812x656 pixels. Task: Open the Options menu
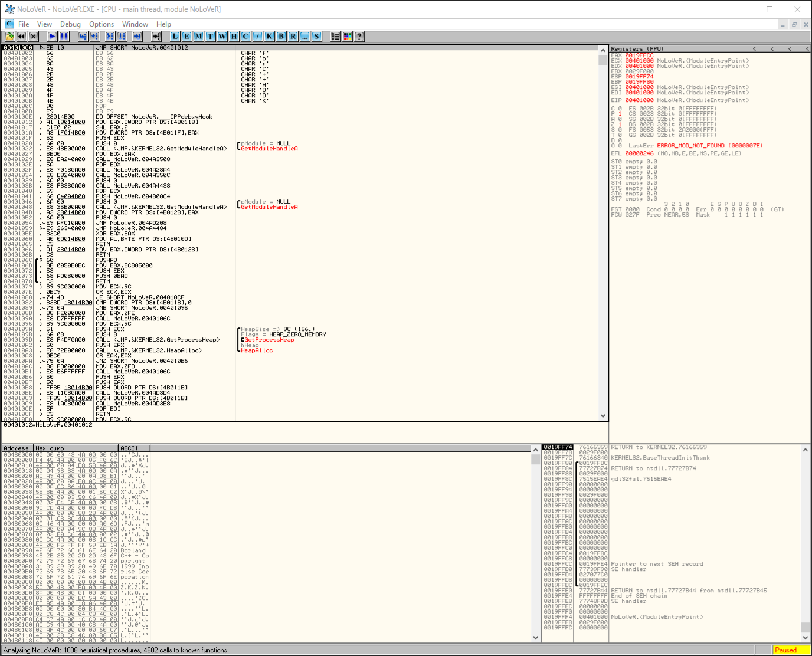tap(102, 24)
